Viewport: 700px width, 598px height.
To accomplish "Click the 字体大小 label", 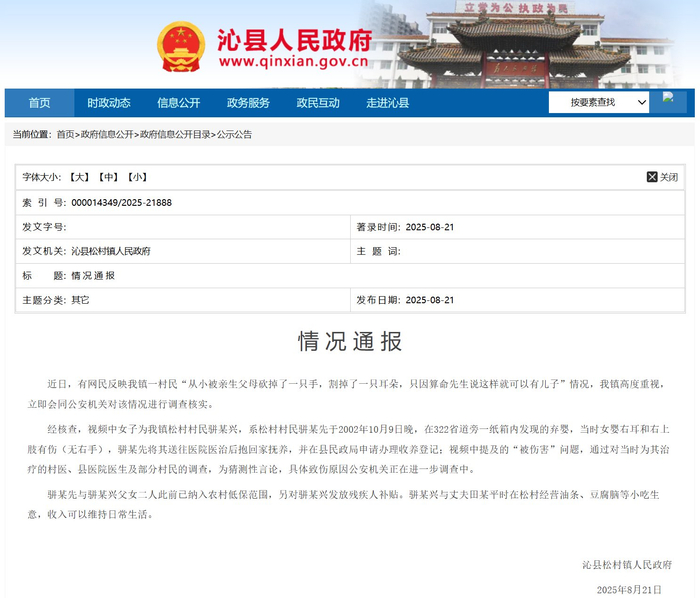I will click(42, 177).
